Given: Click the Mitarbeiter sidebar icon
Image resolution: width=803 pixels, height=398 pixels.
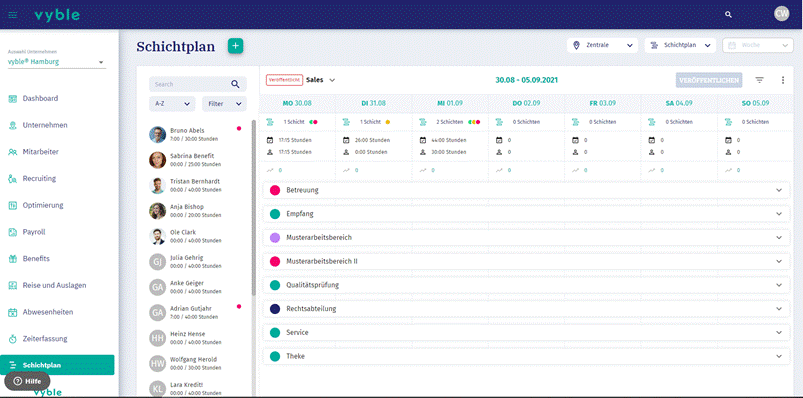Looking at the screenshot, I should (x=13, y=152).
